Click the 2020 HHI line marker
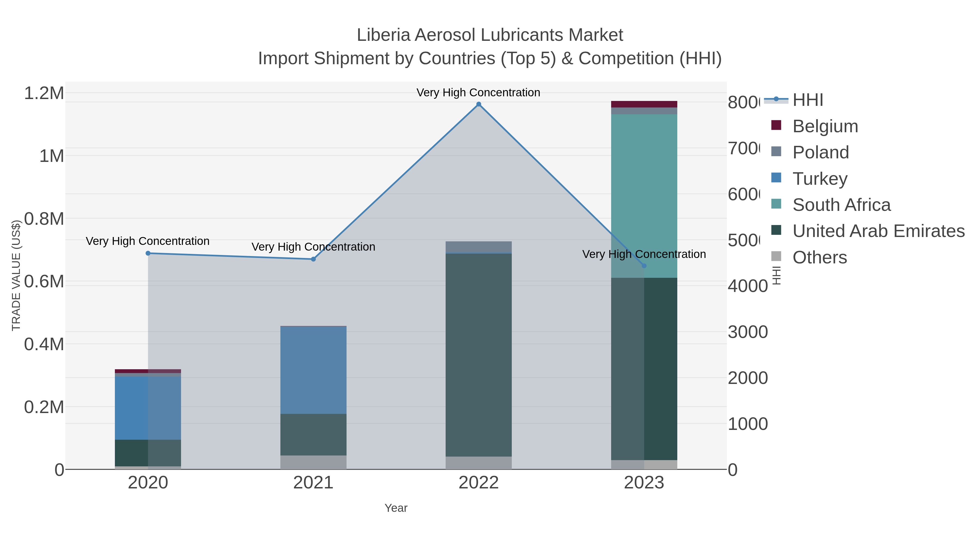980x551 pixels. 148,253
